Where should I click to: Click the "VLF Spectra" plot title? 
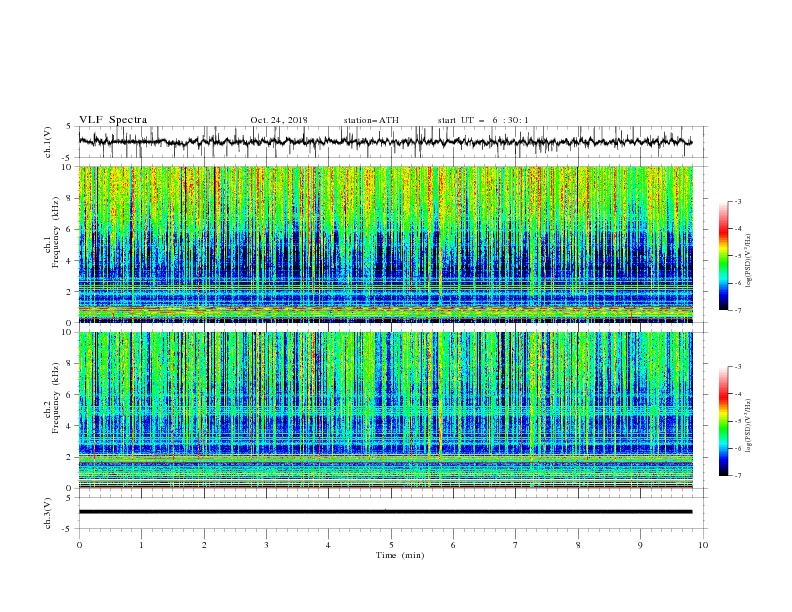coord(113,120)
